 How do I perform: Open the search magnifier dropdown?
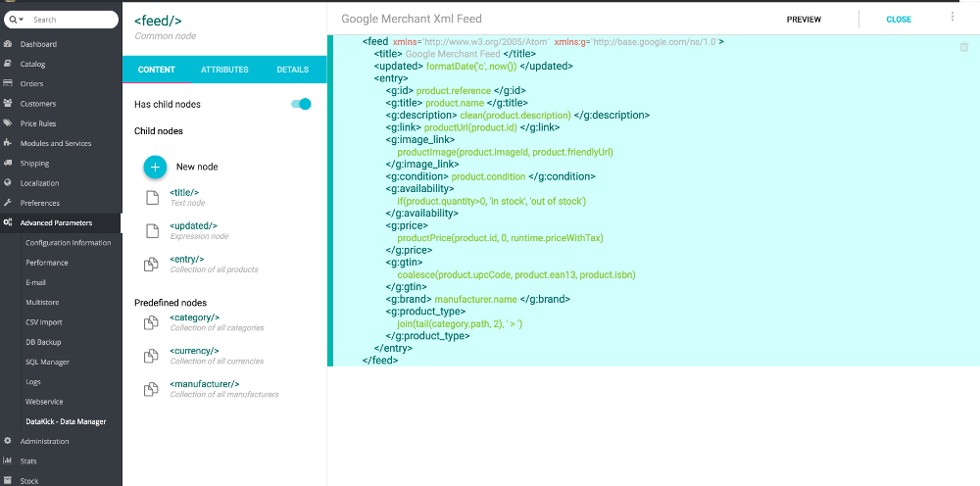pyautogui.click(x=17, y=20)
